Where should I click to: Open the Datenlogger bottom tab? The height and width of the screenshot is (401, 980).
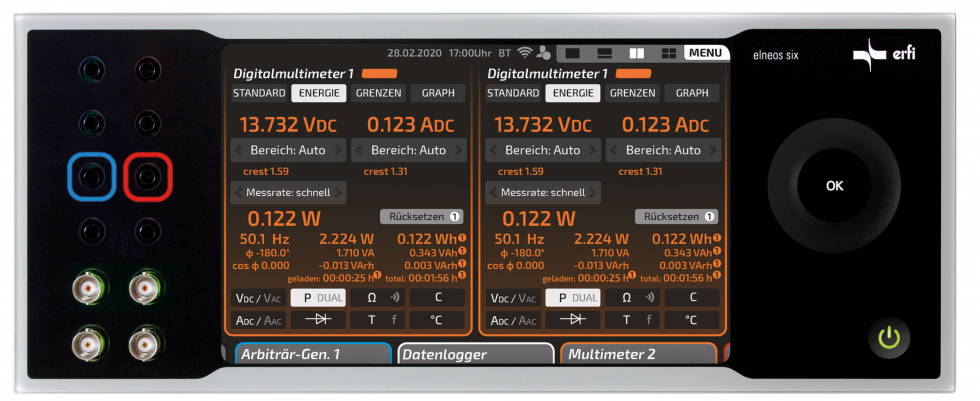[476, 354]
